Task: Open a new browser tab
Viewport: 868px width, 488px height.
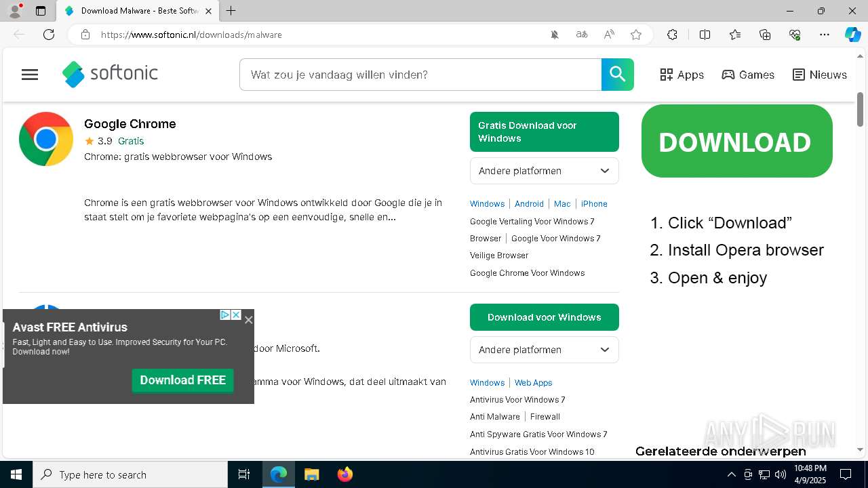Action: 231,11
